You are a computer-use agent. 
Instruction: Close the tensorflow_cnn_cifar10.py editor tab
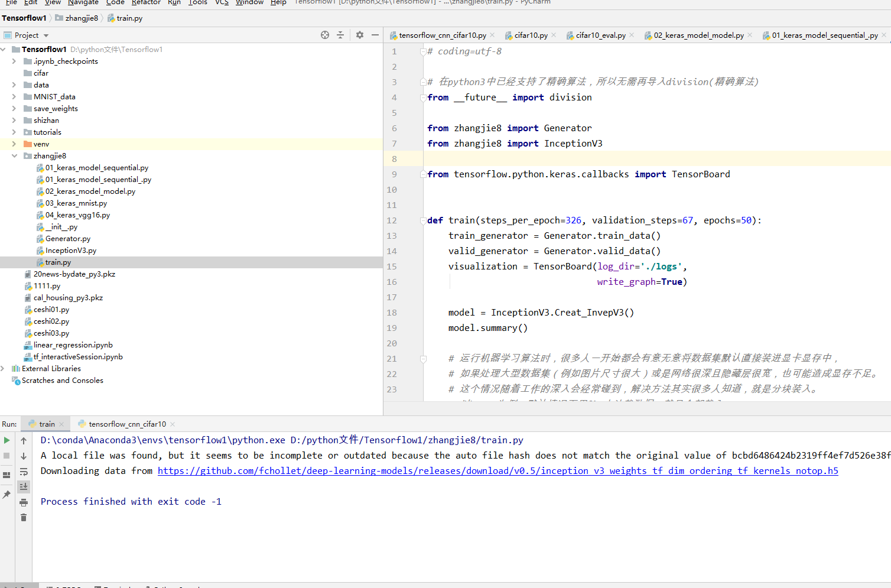coord(492,35)
